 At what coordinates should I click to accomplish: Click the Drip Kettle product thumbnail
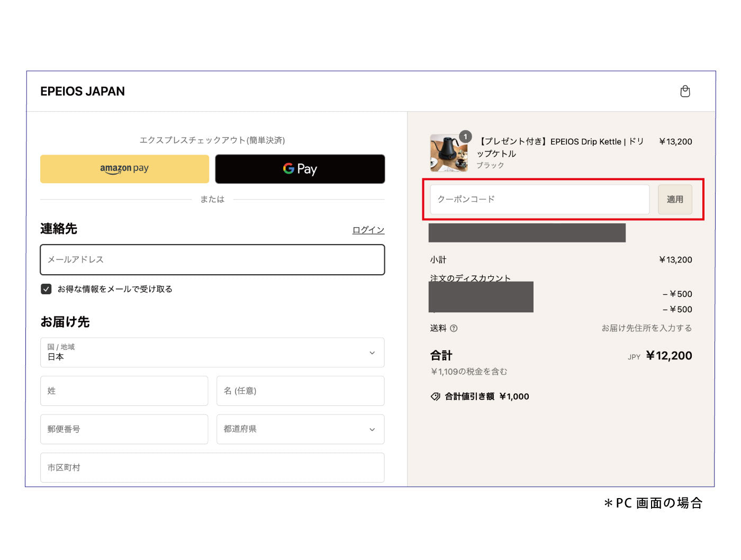(x=448, y=153)
